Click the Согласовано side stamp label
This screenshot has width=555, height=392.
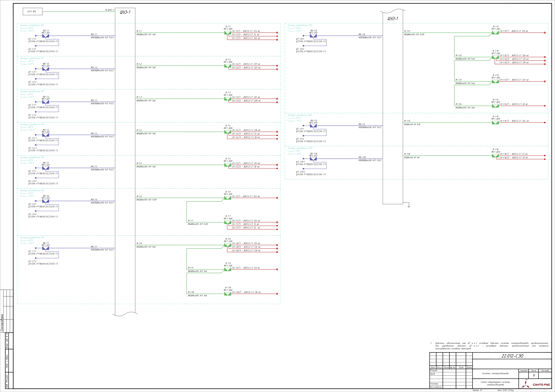click(x=2, y=323)
